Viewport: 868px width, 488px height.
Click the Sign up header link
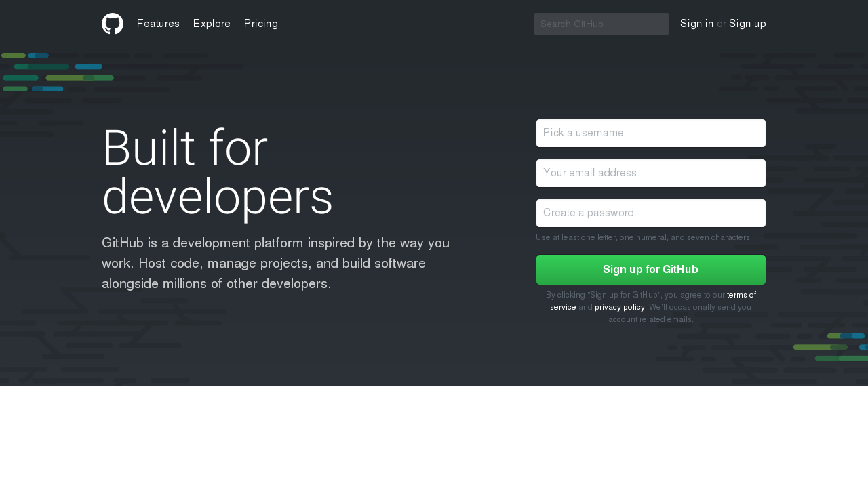(747, 24)
